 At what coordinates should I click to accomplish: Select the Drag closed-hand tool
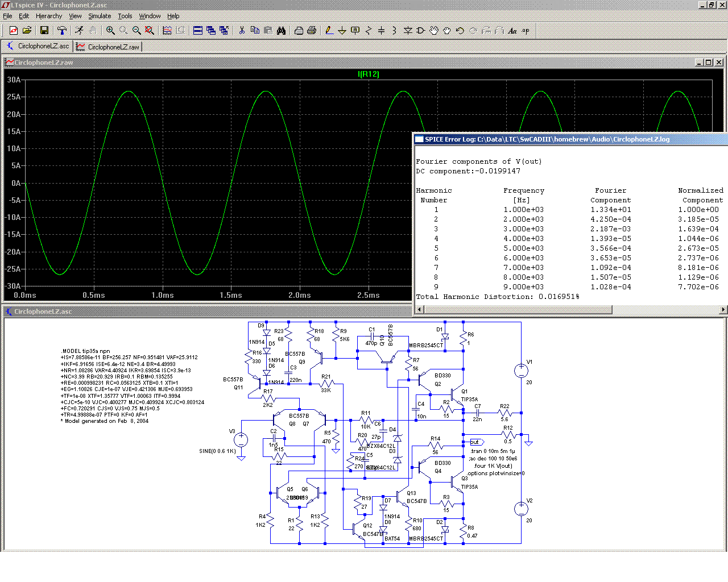pos(447,31)
